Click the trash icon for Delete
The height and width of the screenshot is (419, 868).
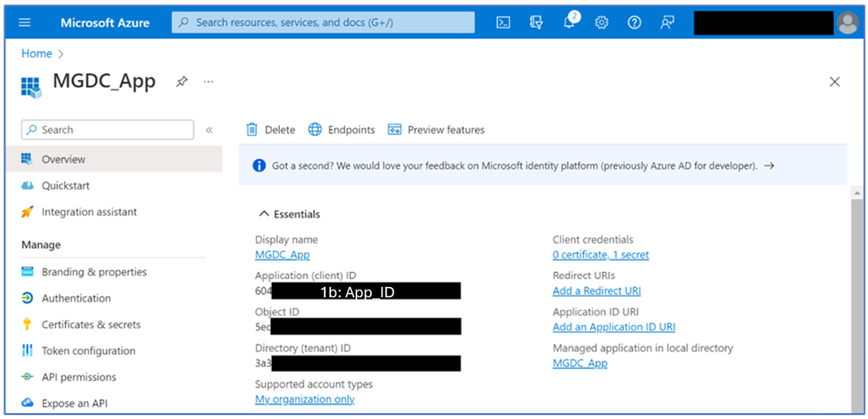click(x=252, y=130)
